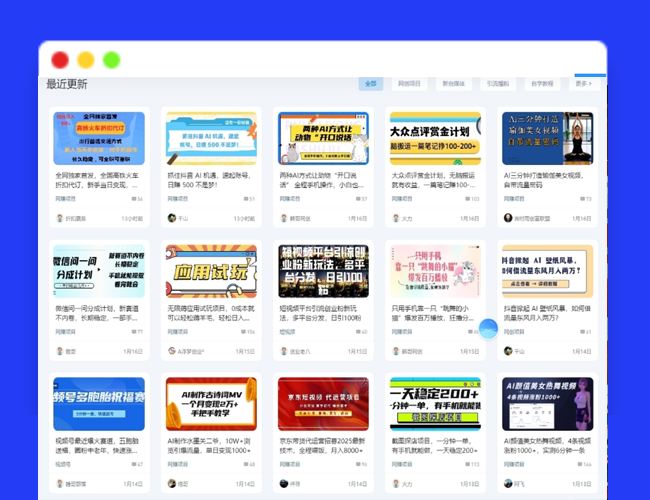This screenshot has width=650, height=500.
Task: Open 千山 avatar on 抖音 AI 机遇 card
Action: pos(172,218)
